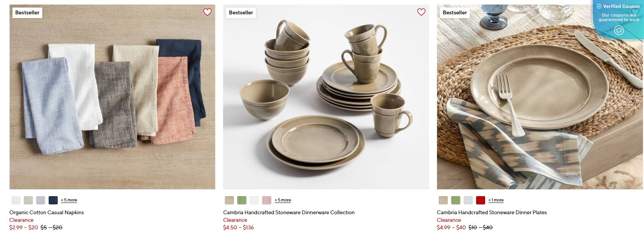The image size is (644, 241).
Task: Click the Bestseller badge on the napkins
Action: pos(27,12)
